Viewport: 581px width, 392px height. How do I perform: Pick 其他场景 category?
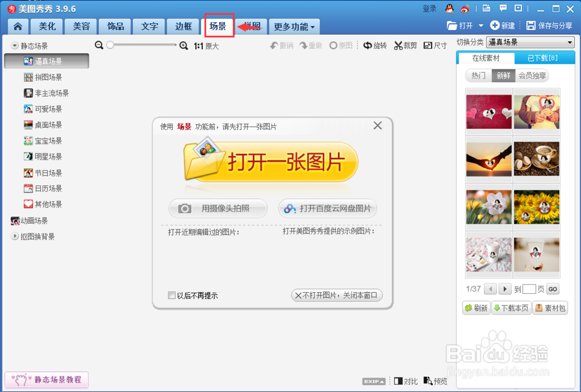pyautogui.click(x=43, y=204)
